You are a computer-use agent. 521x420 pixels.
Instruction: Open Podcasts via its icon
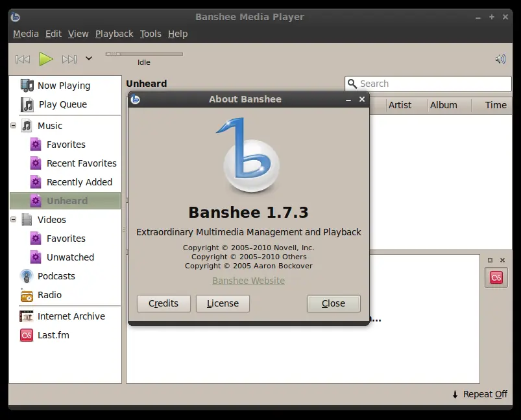(27, 276)
